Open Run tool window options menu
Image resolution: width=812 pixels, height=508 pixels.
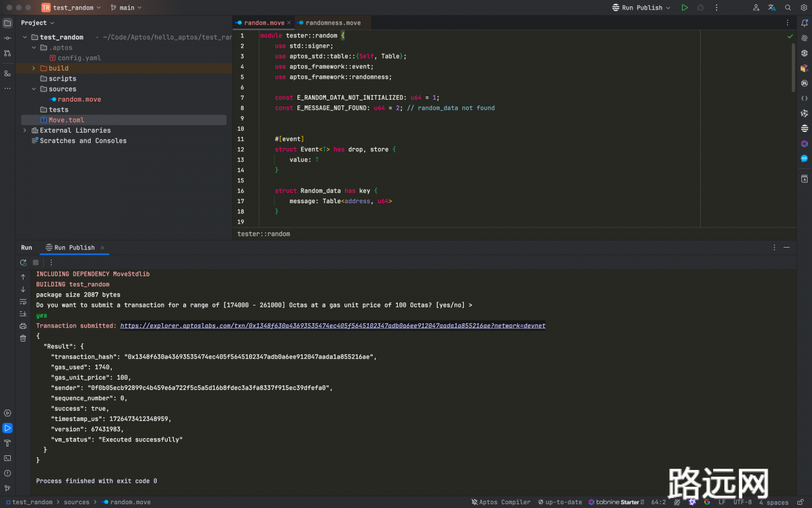click(x=774, y=248)
